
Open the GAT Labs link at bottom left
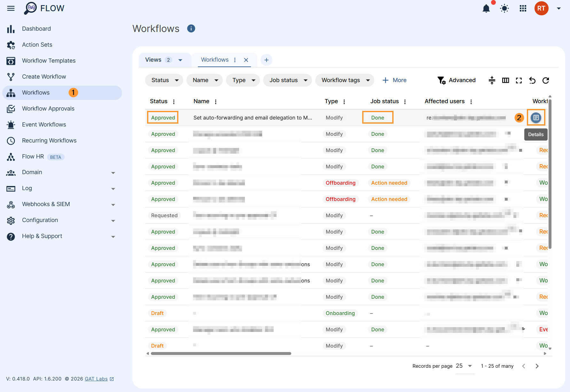[96, 379]
